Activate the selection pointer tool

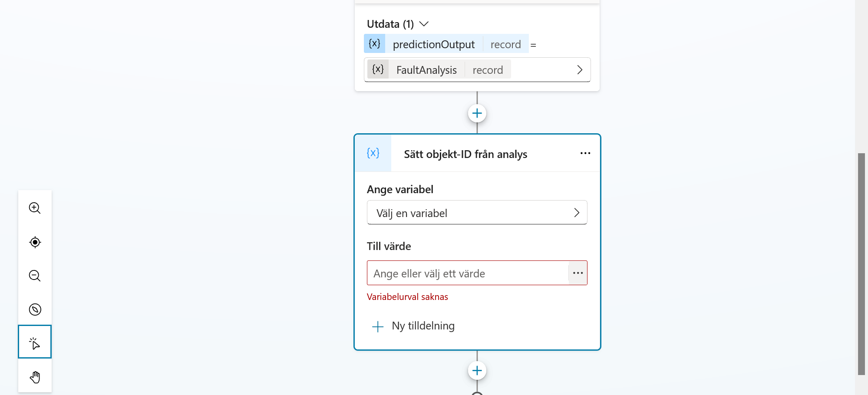click(35, 342)
